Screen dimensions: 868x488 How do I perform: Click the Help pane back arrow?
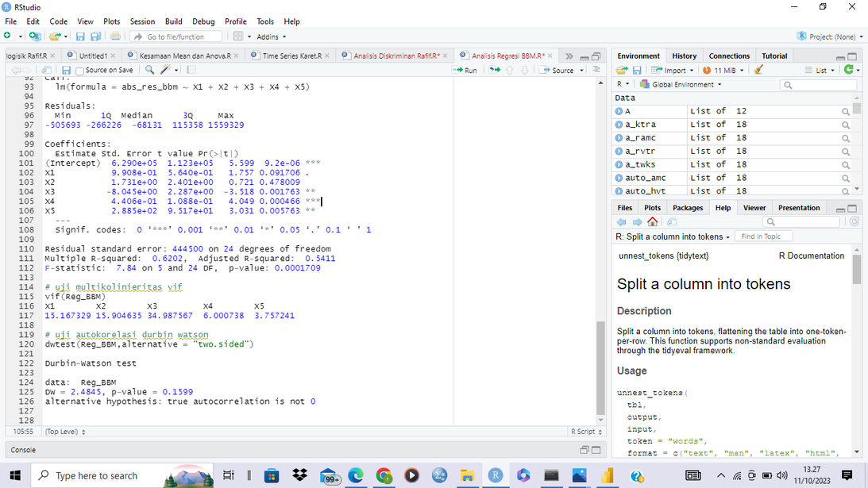click(622, 222)
